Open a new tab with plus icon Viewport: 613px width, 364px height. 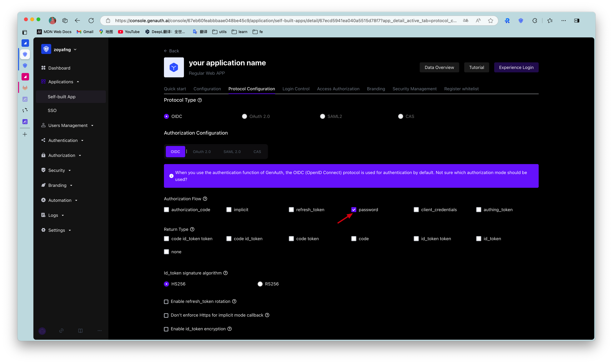25,134
